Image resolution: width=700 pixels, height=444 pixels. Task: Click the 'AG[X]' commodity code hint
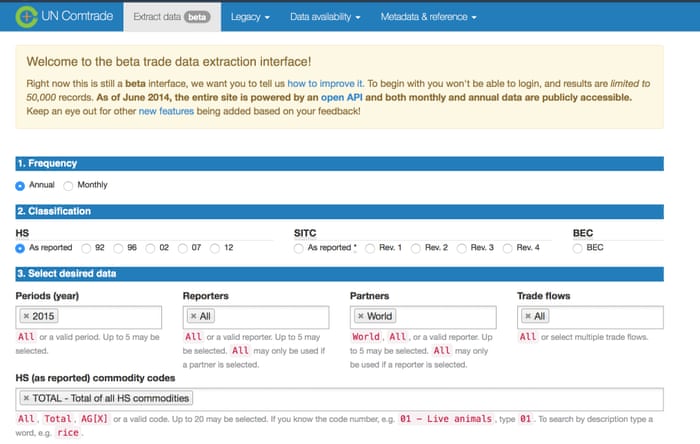(x=94, y=419)
